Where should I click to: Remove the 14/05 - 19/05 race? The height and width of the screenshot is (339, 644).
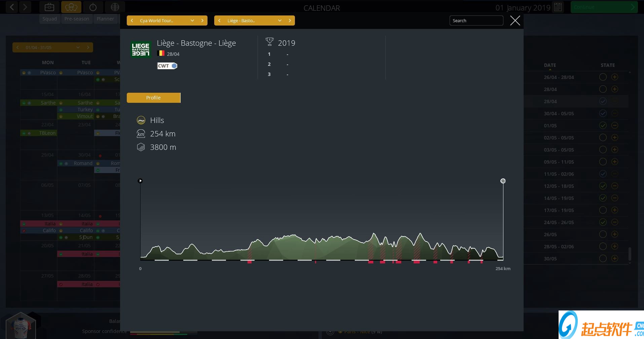614,198
